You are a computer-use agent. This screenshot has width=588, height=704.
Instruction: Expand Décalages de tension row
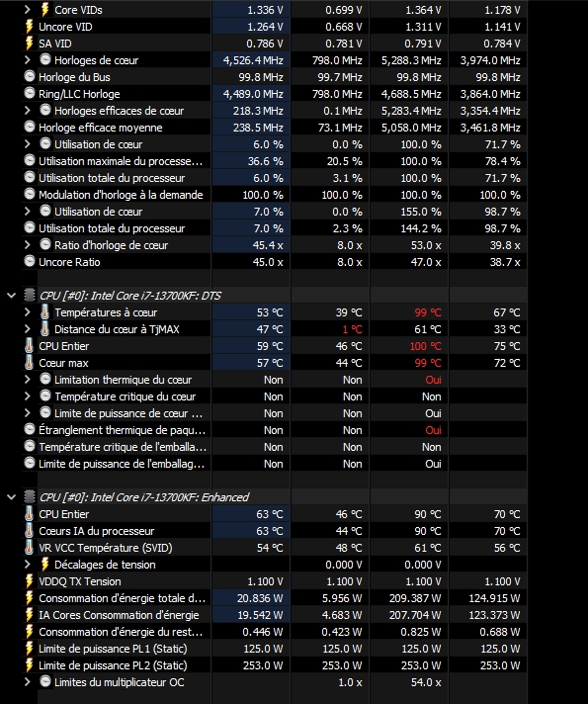point(28,564)
